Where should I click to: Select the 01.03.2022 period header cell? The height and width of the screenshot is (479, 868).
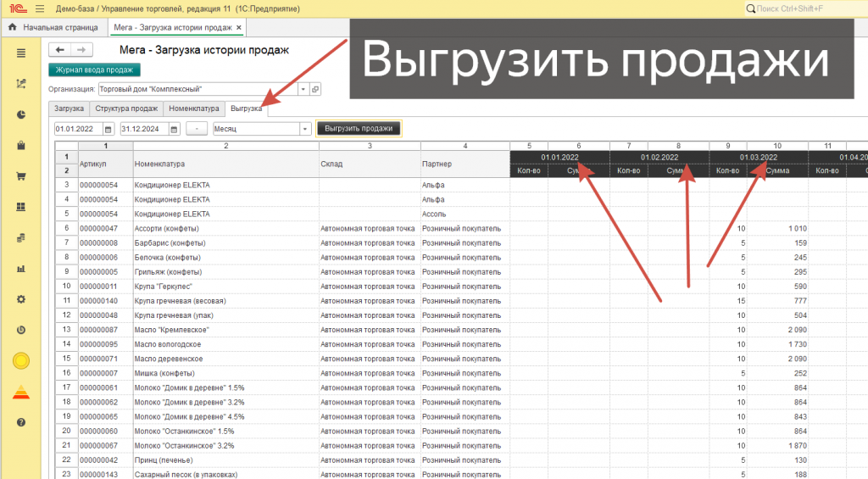[759, 158]
